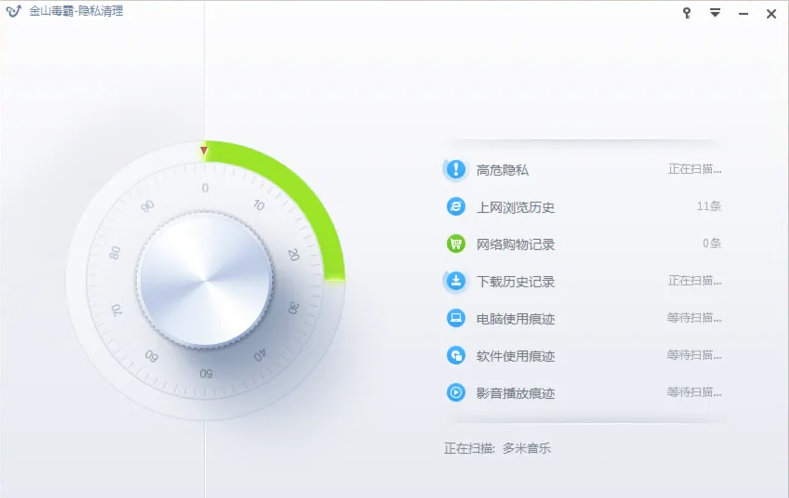
Task: Click the 影音播放痕迹 play icon
Action: 456,392
